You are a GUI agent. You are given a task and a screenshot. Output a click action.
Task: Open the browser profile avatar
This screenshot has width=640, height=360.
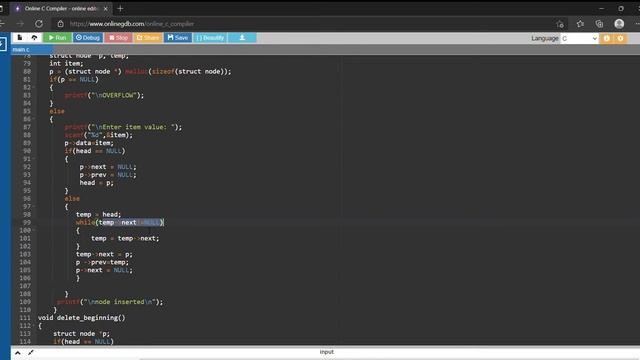click(x=619, y=24)
